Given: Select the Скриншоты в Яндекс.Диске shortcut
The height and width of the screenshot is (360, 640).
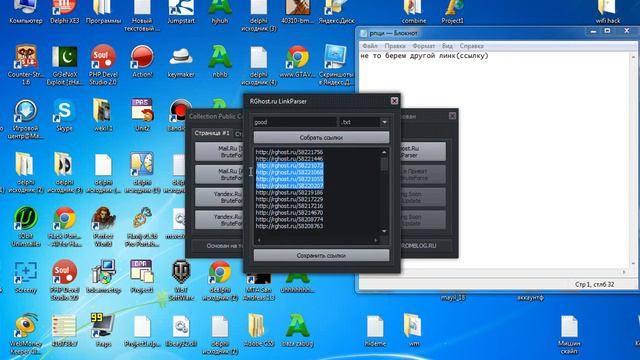Looking at the screenshot, I should [336, 64].
